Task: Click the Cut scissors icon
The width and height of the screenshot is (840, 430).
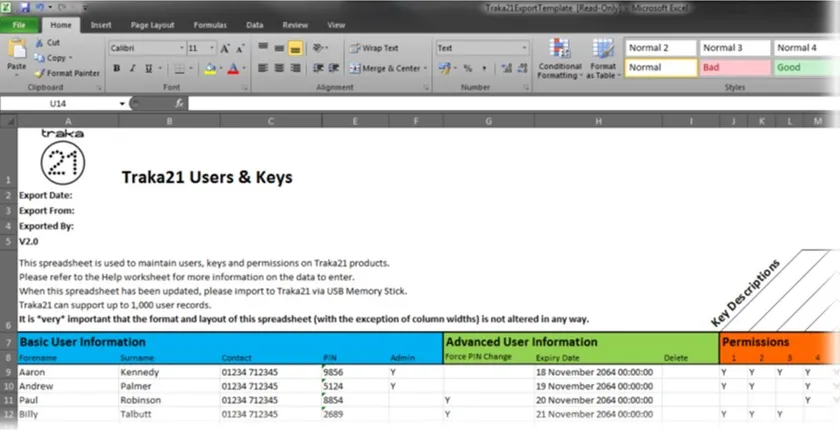Action: click(40, 43)
